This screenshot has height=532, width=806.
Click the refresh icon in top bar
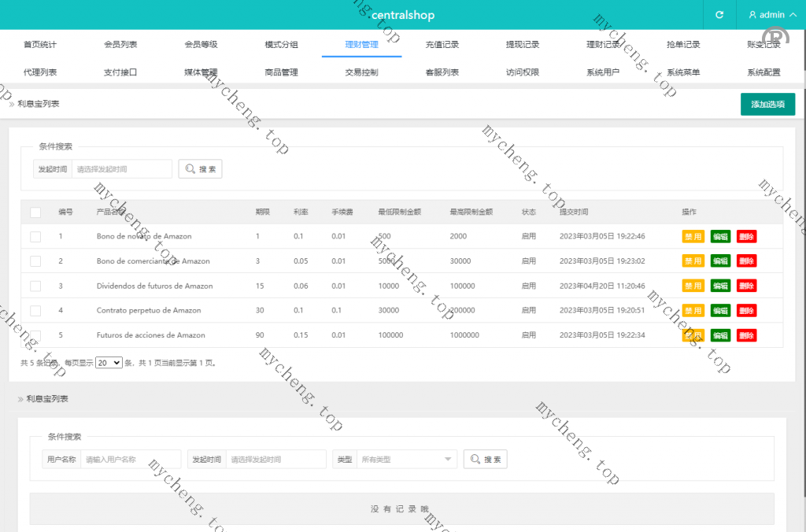click(719, 15)
